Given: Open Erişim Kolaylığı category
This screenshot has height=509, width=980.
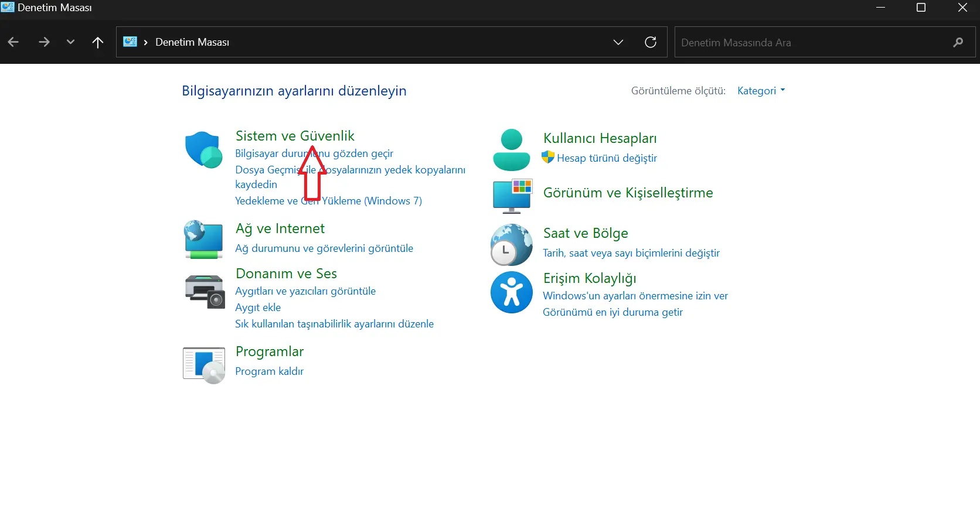Looking at the screenshot, I should point(590,279).
